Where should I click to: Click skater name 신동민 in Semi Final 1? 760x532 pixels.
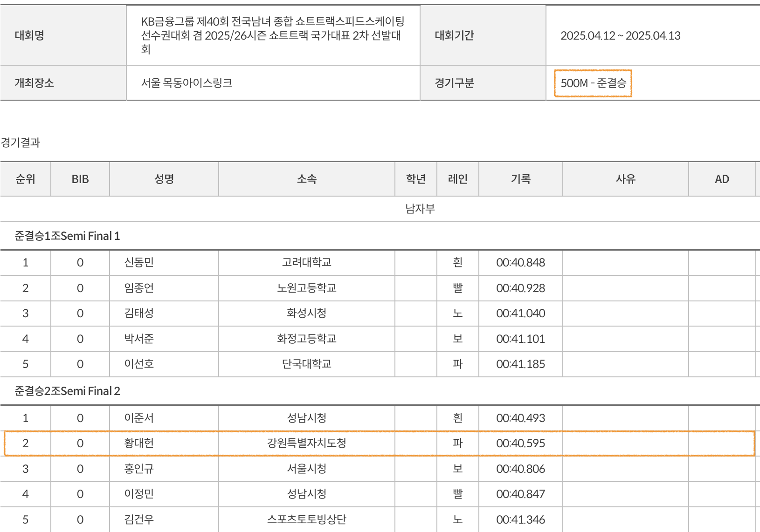point(139,262)
